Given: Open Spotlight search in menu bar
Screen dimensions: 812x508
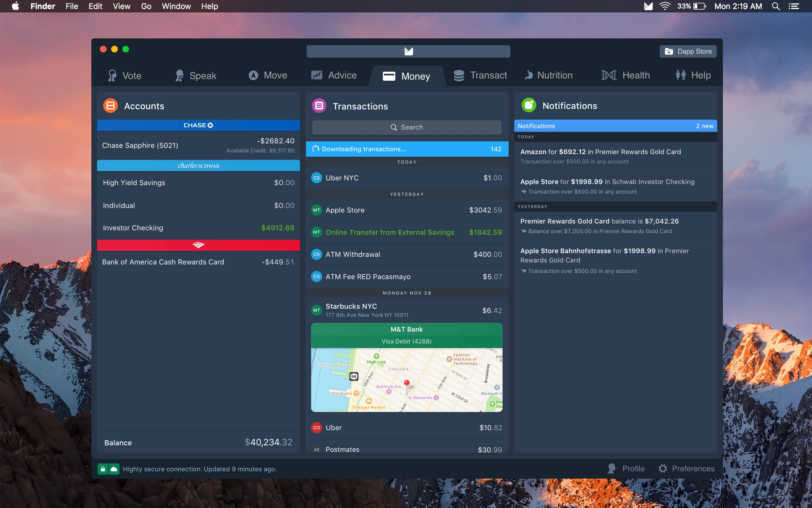Looking at the screenshot, I should [x=776, y=6].
